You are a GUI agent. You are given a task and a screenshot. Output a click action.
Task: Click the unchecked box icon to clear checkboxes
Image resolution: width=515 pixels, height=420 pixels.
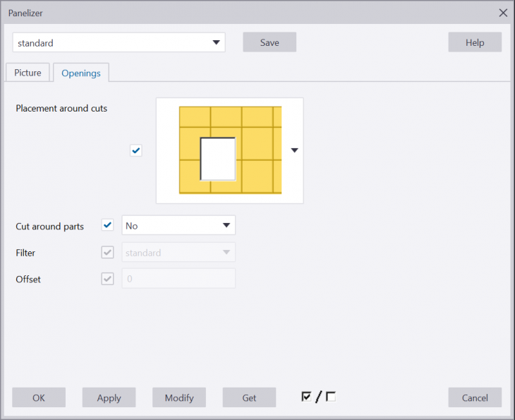[331, 396]
